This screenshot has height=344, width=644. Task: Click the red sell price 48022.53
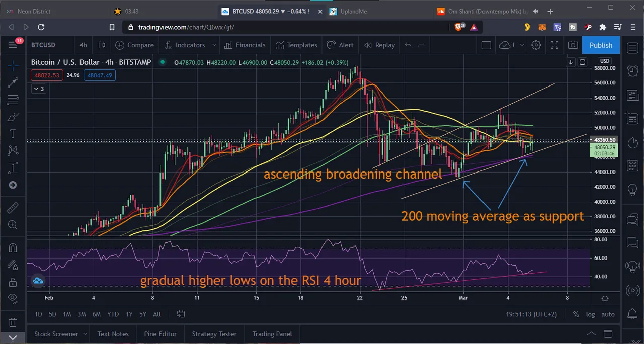[46, 75]
